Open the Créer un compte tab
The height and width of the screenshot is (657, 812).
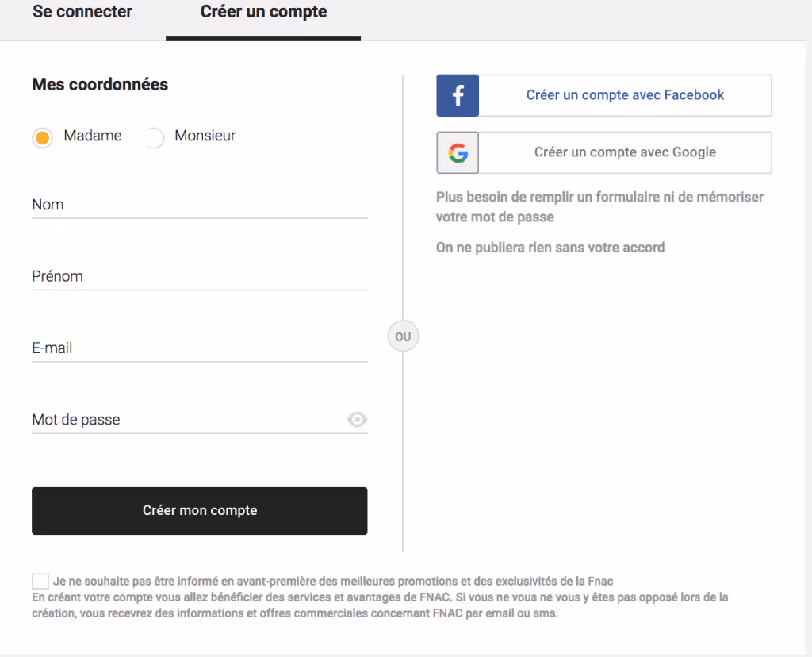[262, 13]
